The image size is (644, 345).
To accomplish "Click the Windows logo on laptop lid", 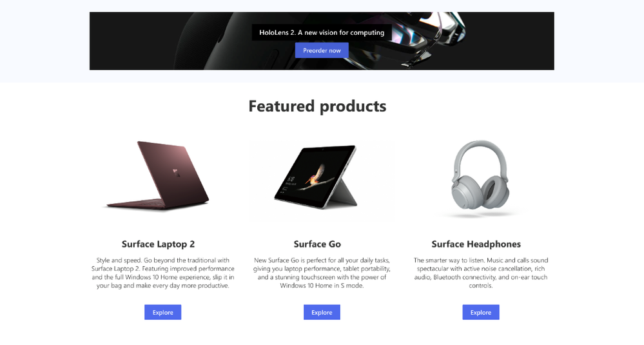I will [176, 172].
